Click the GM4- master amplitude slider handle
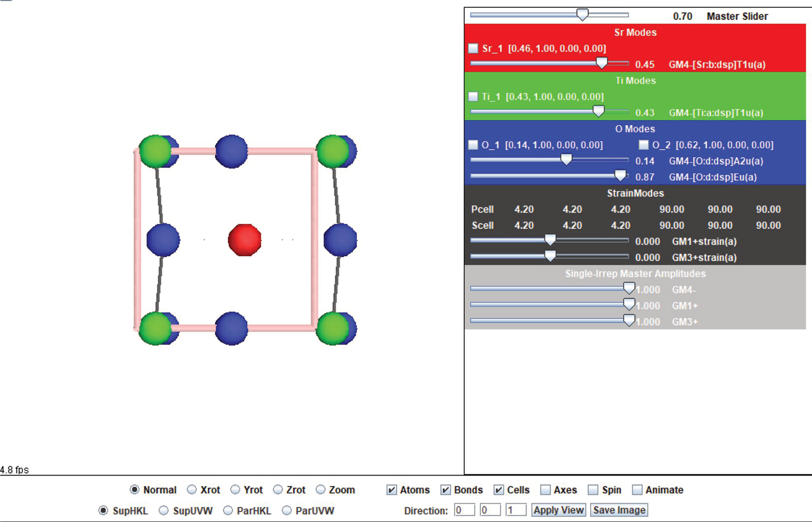Screen dimensions: 812x522 point(629,288)
